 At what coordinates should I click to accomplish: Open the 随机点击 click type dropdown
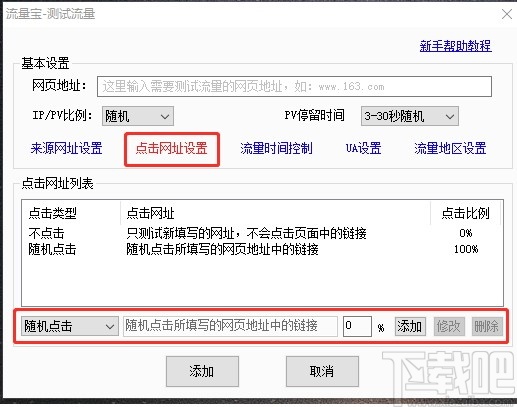pos(70,326)
